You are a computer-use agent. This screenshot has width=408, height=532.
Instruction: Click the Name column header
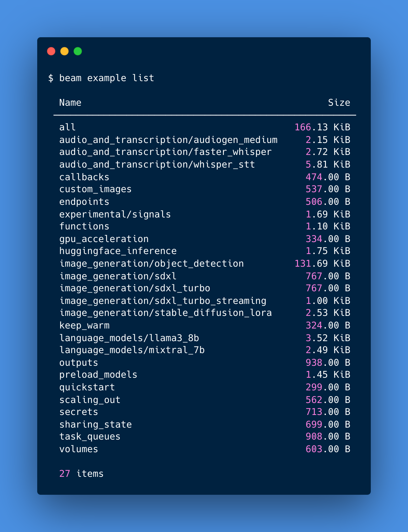[70, 102]
